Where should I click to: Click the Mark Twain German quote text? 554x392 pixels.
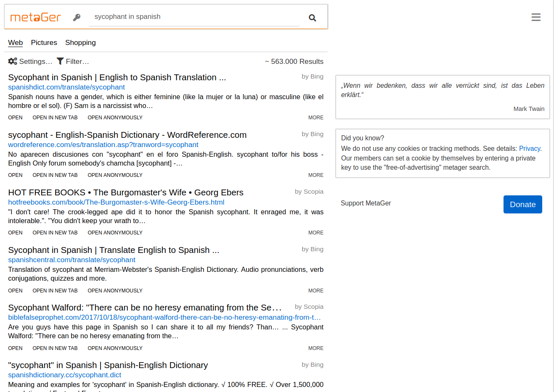443,90
